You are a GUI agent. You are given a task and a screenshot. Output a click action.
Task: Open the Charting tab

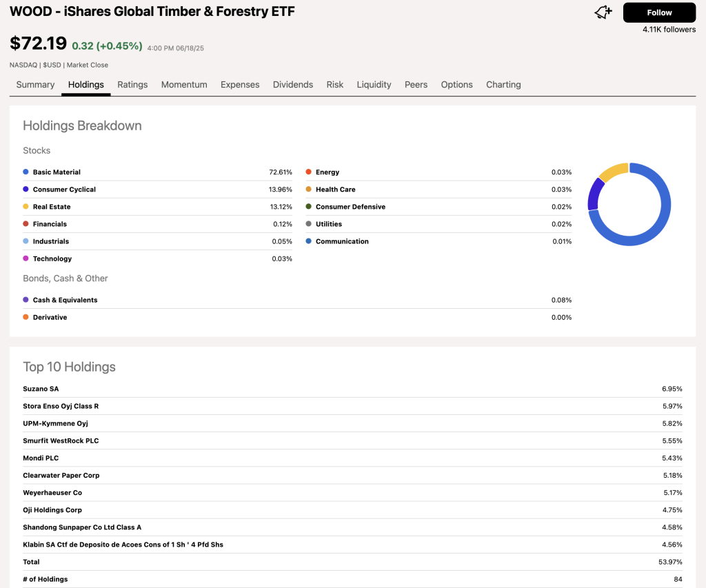click(x=503, y=85)
